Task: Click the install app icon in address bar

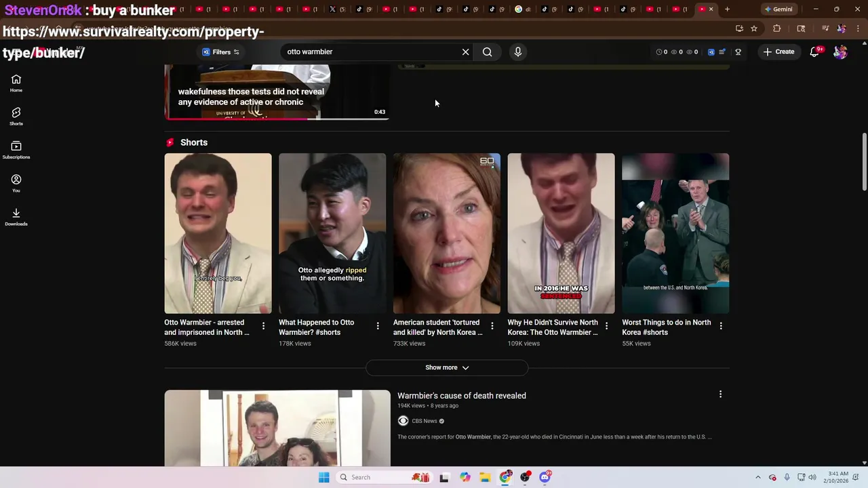Action: point(739,28)
